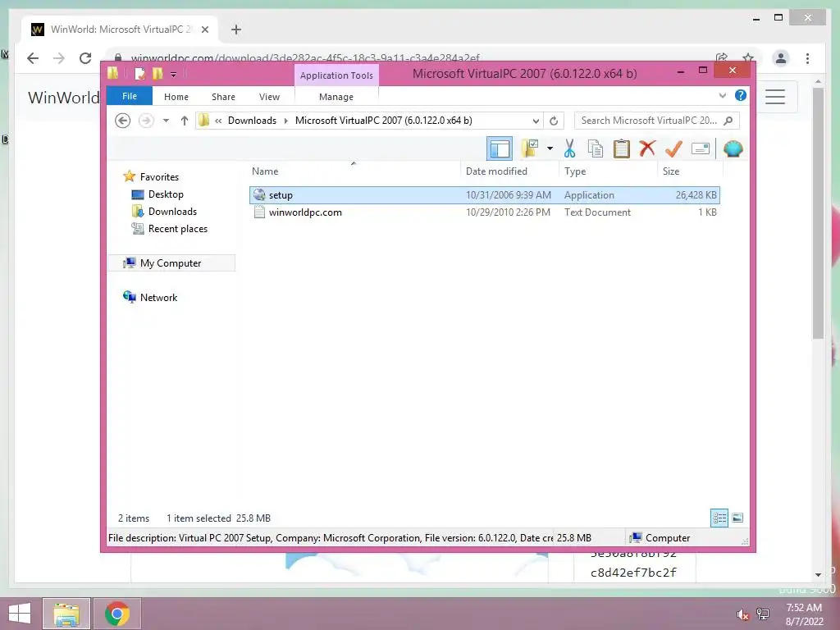Expand the address bar history dropdown
This screenshot has height=630, width=840.
click(535, 121)
